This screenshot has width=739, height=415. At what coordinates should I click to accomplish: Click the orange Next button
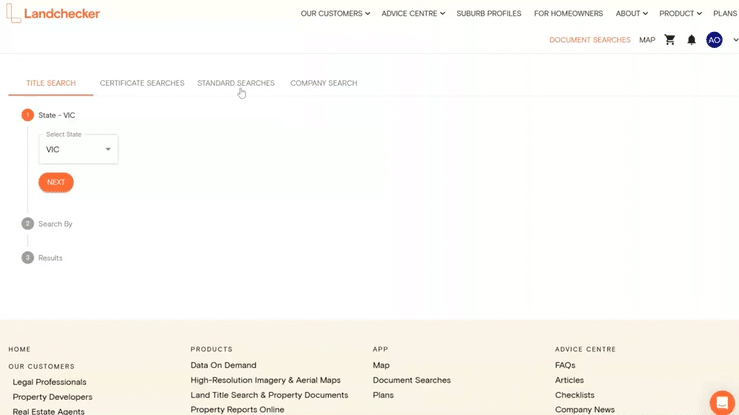[56, 182]
